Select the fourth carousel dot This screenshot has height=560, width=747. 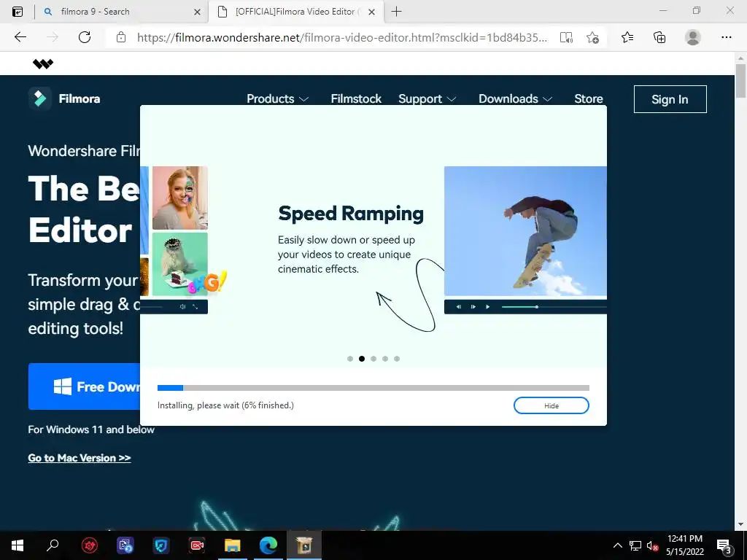click(385, 359)
